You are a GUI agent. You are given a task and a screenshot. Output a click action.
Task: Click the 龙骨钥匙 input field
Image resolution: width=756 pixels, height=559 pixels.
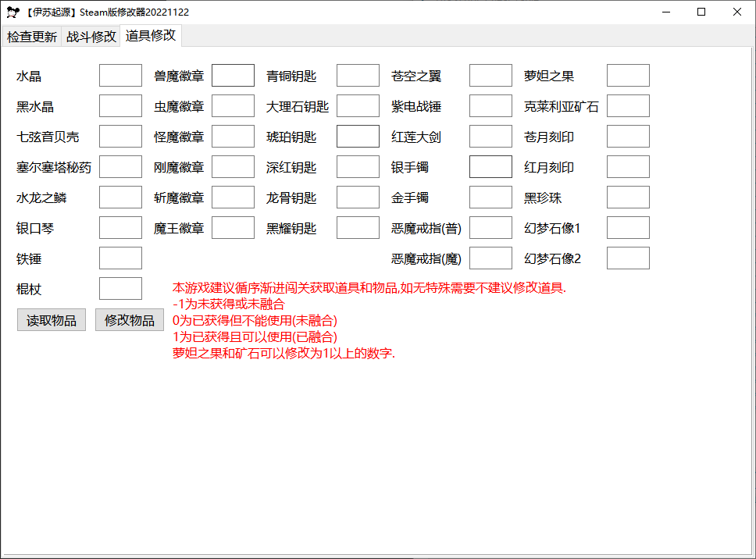357,197
